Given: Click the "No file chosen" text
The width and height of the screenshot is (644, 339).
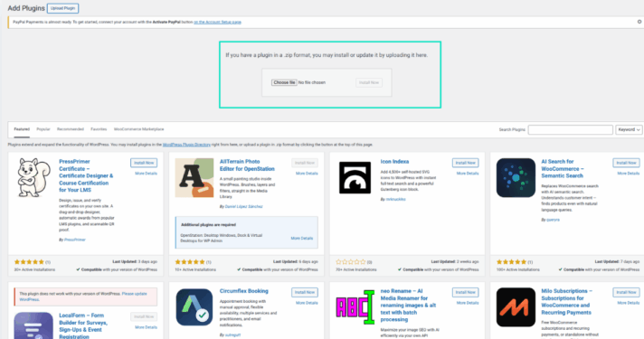Looking at the screenshot, I should (x=312, y=82).
